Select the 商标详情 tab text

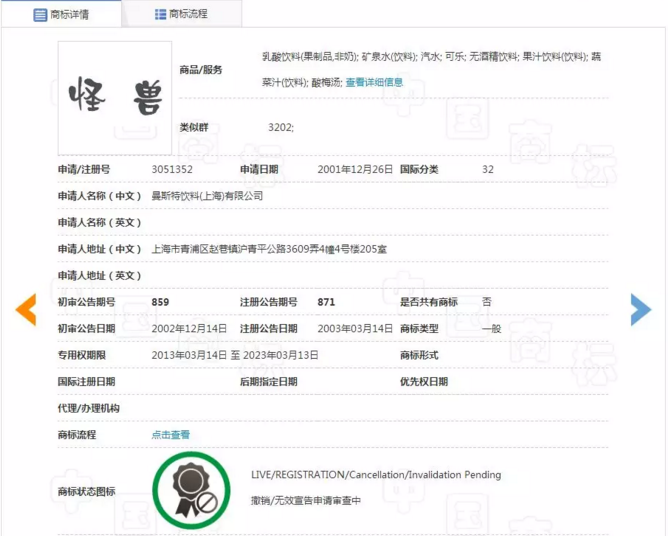pyautogui.click(x=69, y=15)
